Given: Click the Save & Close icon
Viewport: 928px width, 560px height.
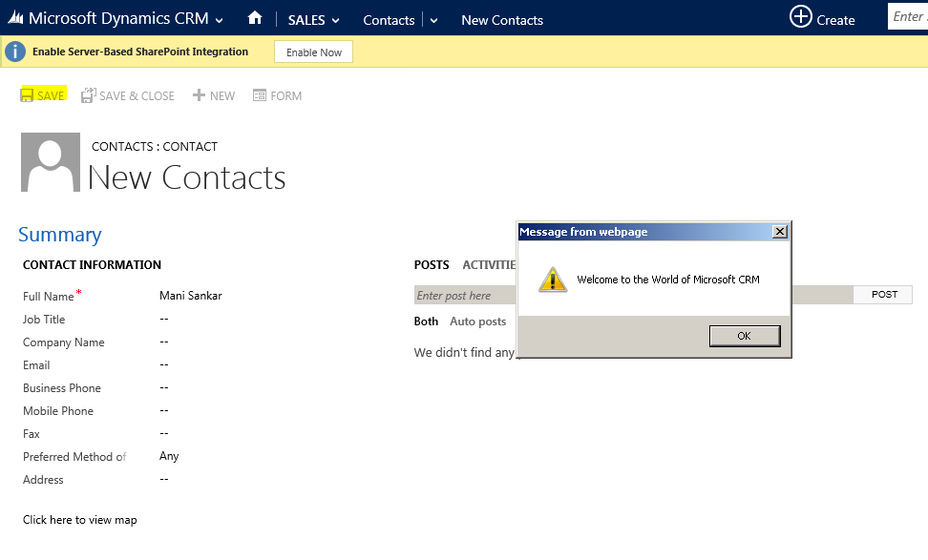Looking at the screenshot, I should pyautogui.click(x=88, y=95).
